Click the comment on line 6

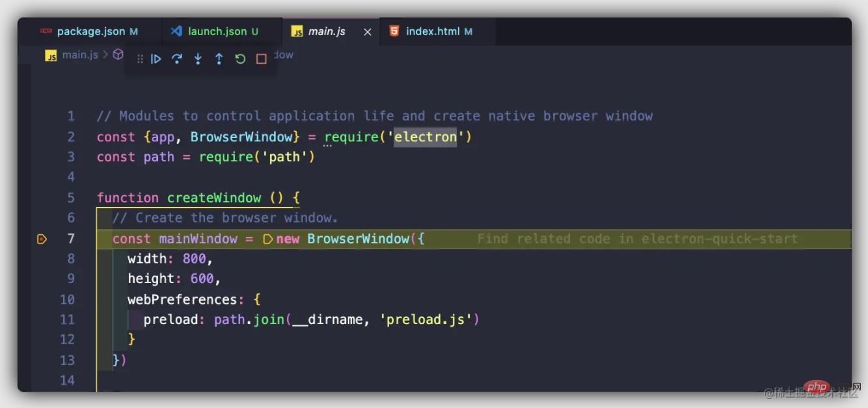(x=225, y=218)
